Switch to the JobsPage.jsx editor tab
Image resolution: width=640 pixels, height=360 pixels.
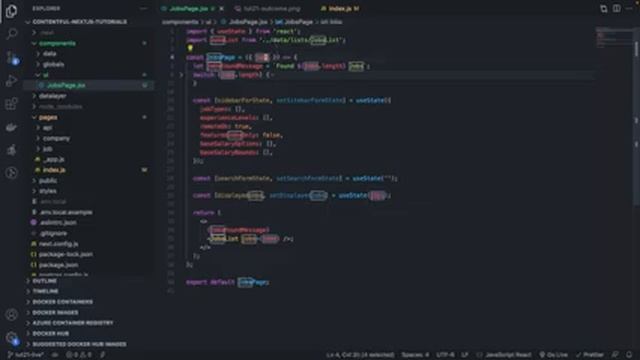189,9
